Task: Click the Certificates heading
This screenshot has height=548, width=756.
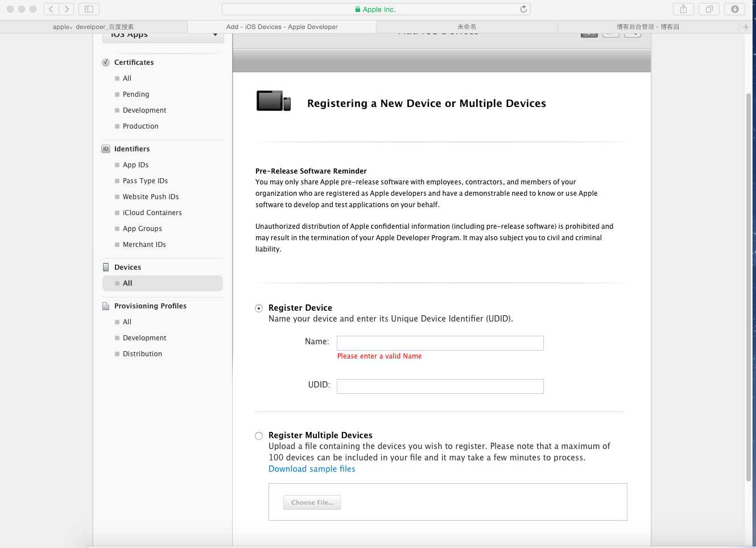Action: 134,63
